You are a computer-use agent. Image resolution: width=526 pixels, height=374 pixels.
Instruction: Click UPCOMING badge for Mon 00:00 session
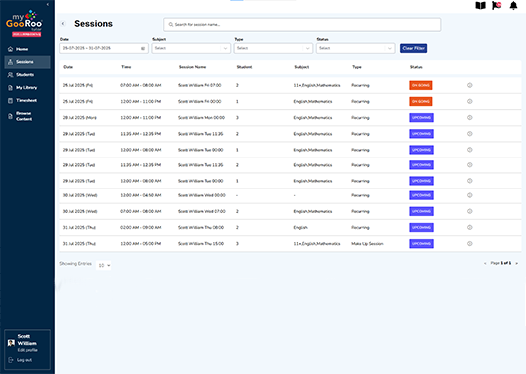pyautogui.click(x=421, y=118)
